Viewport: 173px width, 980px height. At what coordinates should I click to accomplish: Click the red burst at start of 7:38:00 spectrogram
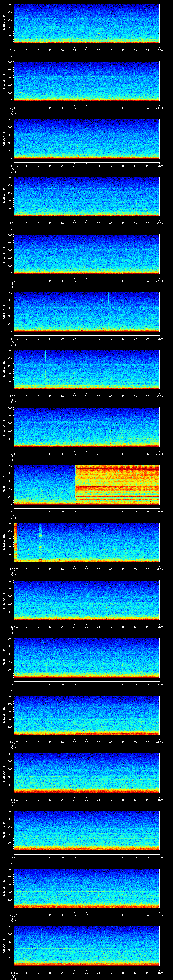click(15, 542)
